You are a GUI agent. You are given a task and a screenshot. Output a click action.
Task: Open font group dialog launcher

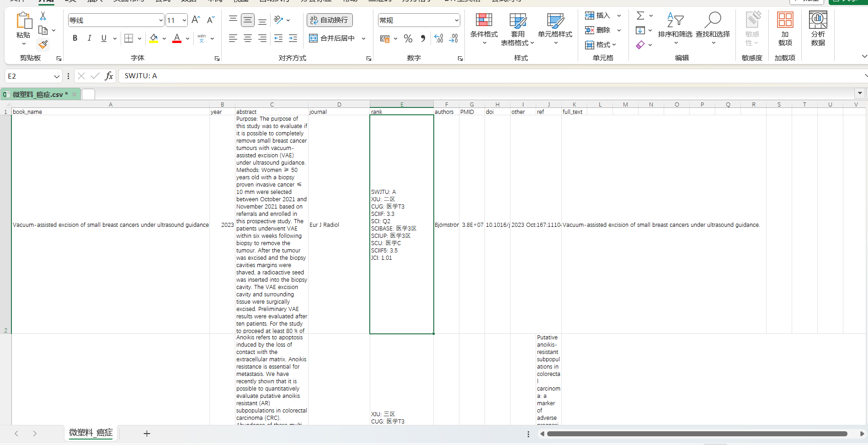click(x=217, y=59)
